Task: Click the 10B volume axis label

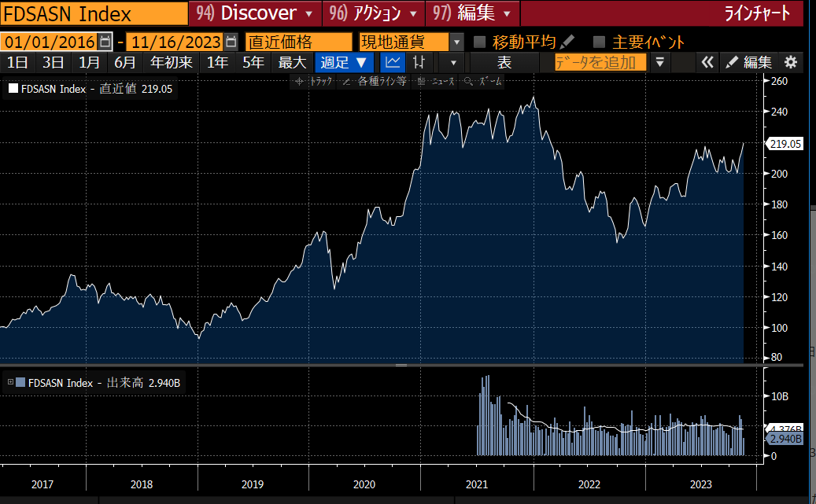Action: pyautogui.click(x=780, y=396)
